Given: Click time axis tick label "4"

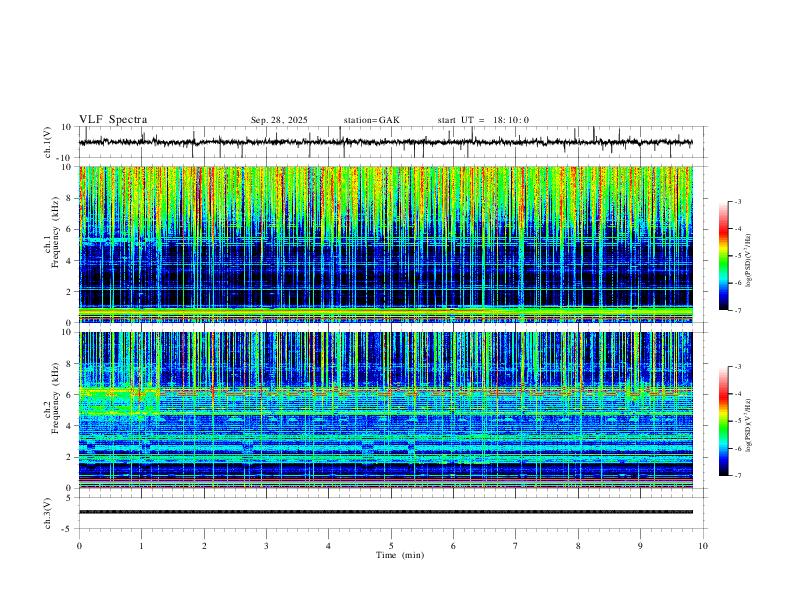Looking at the screenshot, I should [328, 546].
